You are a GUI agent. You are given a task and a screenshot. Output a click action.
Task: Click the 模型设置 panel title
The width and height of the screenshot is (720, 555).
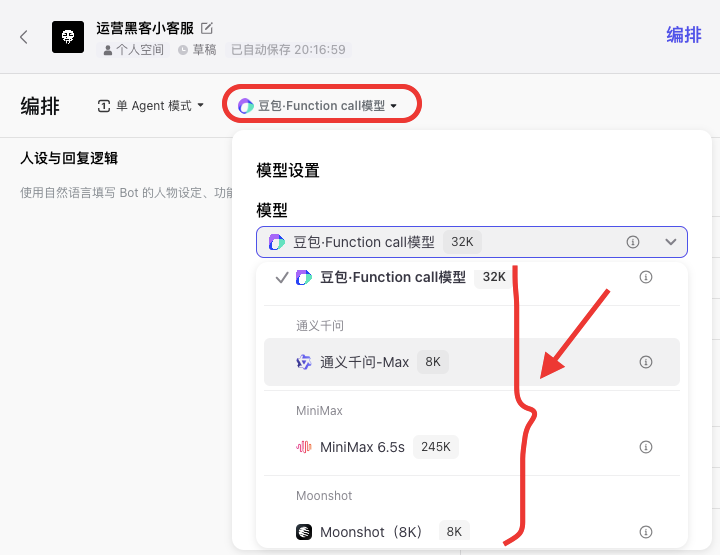point(288,170)
